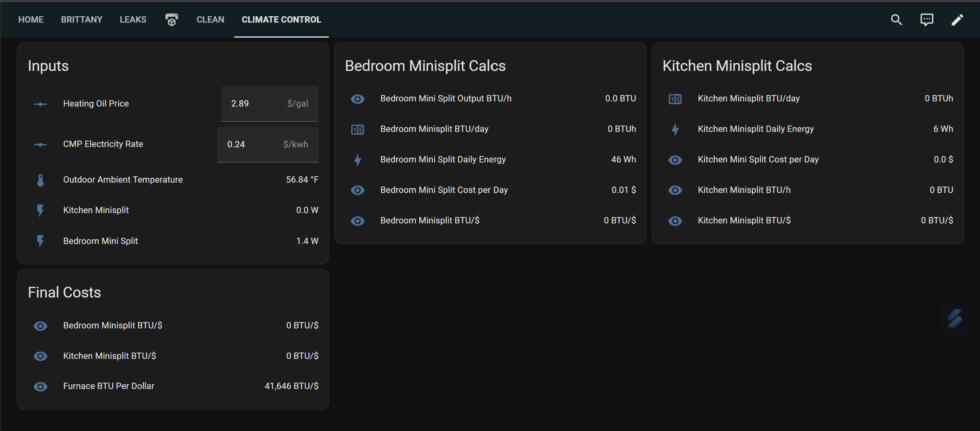980x431 pixels.
Task: Open the dashboard search icon
Action: click(896, 19)
